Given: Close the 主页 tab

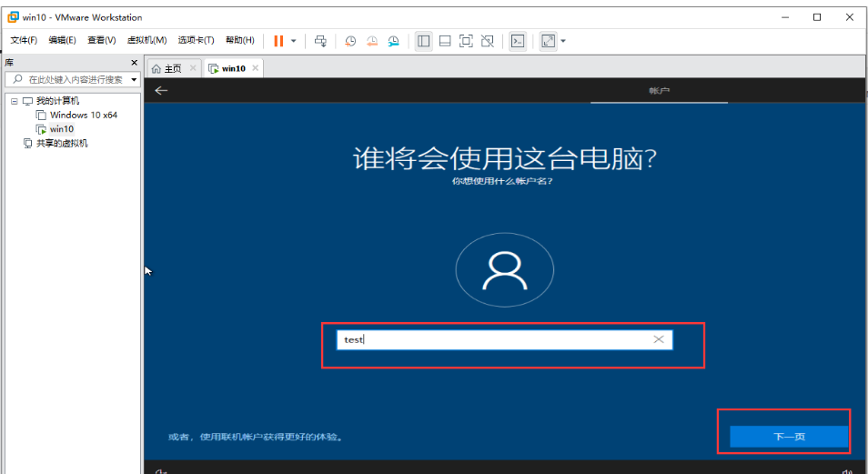Looking at the screenshot, I should [193, 67].
